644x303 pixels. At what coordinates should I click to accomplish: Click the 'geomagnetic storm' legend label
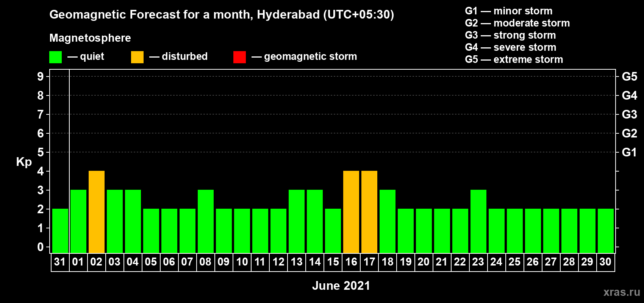[310, 56]
